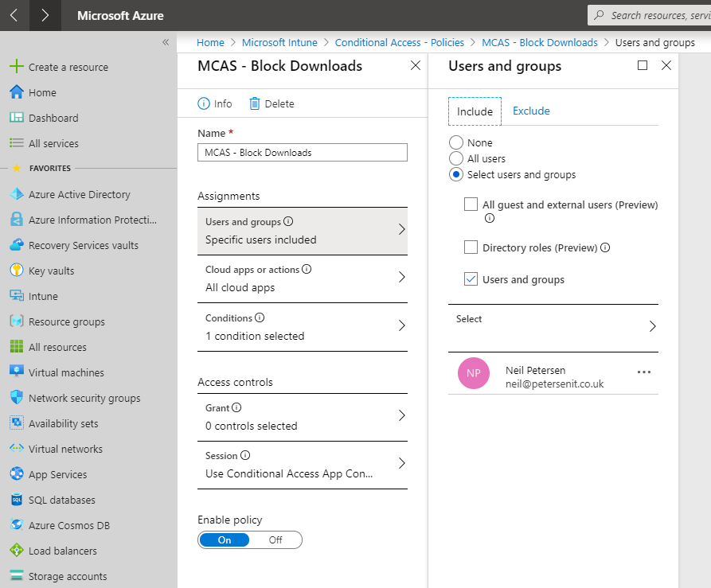Switch to the Exclude tab

click(531, 111)
